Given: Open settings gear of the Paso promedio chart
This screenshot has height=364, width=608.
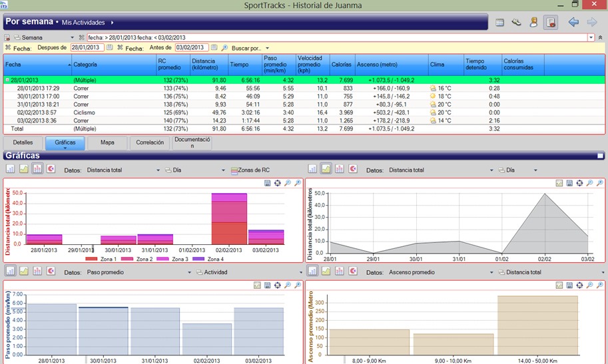Looking at the screenshot, I should coord(277,285).
